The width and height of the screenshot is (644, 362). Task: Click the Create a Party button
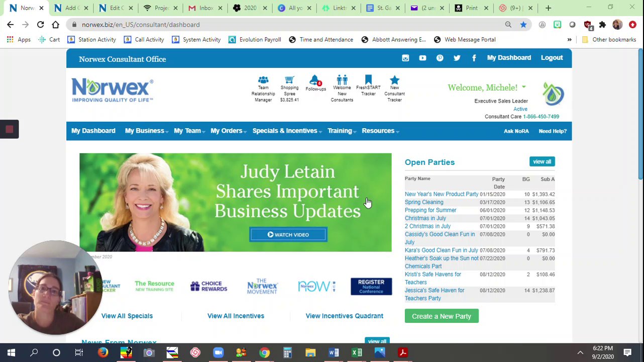(x=442, y=316)
